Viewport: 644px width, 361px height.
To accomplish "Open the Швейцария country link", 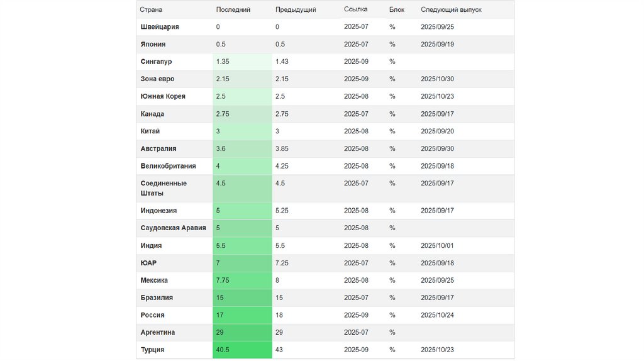I will tap(160, 27).
